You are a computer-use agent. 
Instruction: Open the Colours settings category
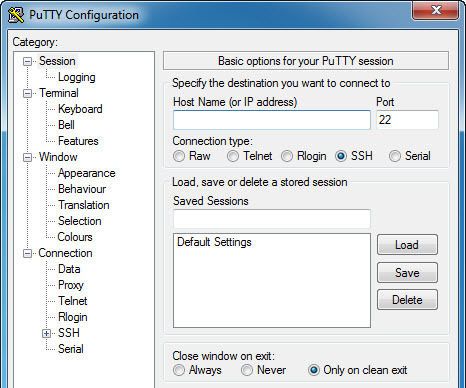(x=75, y=237)
